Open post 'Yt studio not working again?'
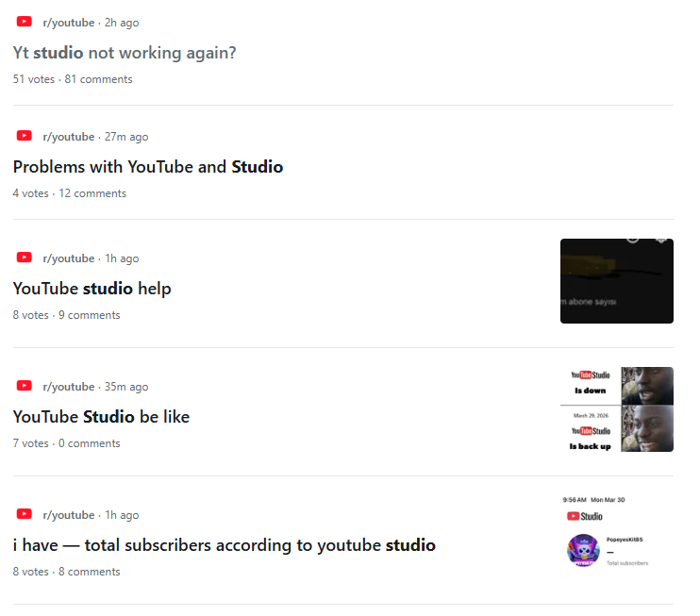Image resolution: width=700 pixels, height=616 pixels. click(125, 53)
